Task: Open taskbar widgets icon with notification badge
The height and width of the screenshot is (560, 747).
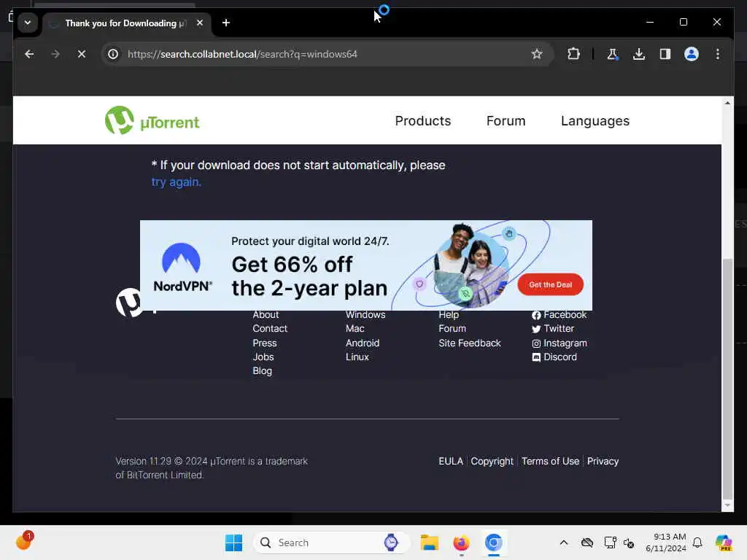Action: [x=24, y=542]
